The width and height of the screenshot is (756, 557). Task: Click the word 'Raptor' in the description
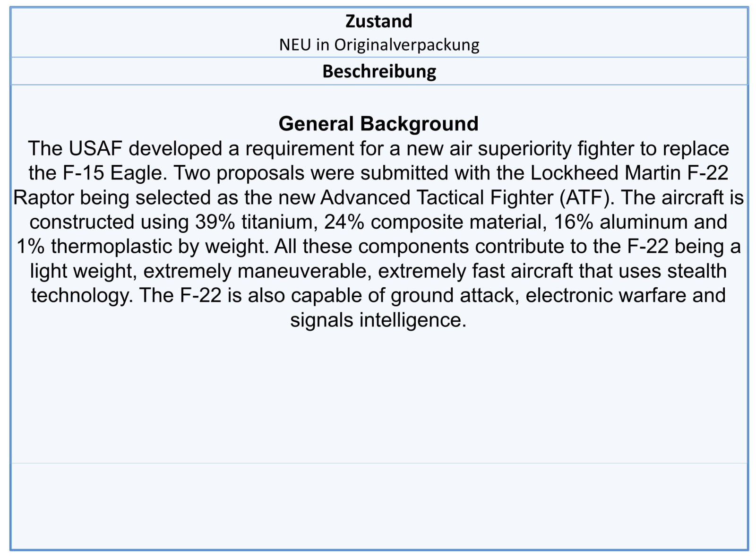coord(43,198)
